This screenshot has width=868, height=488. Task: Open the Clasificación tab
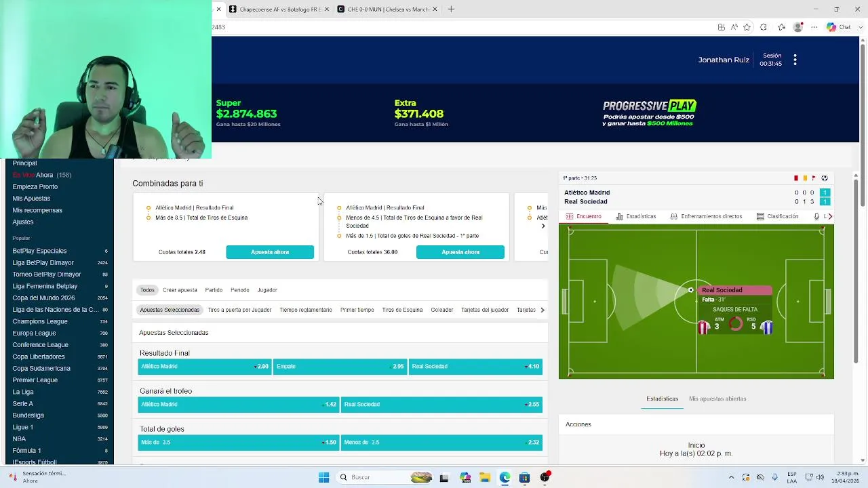[777, 216]
